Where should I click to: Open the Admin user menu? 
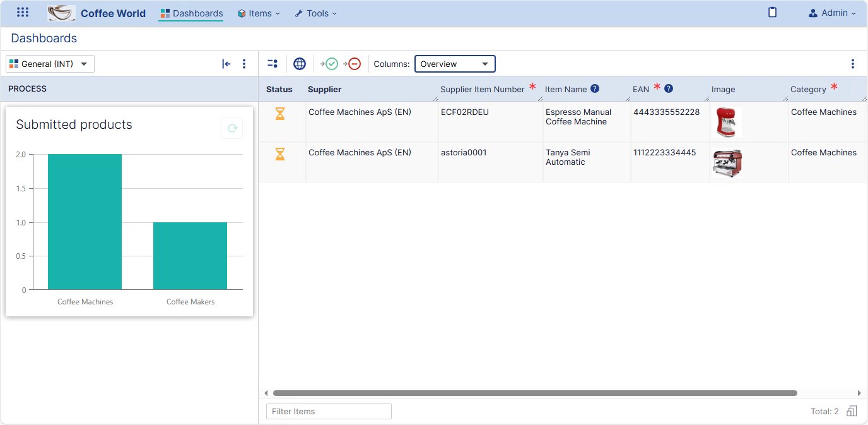pos(832,13)
